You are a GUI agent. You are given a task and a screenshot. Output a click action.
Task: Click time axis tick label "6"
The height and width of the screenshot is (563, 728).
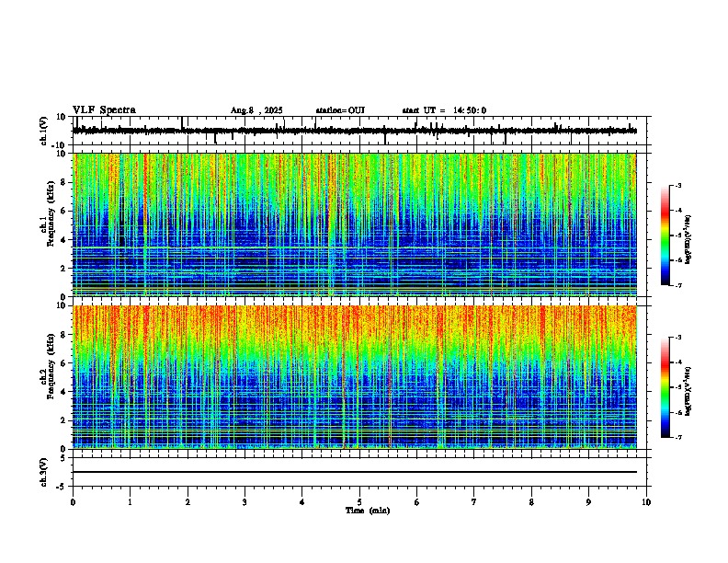[417, 502]
